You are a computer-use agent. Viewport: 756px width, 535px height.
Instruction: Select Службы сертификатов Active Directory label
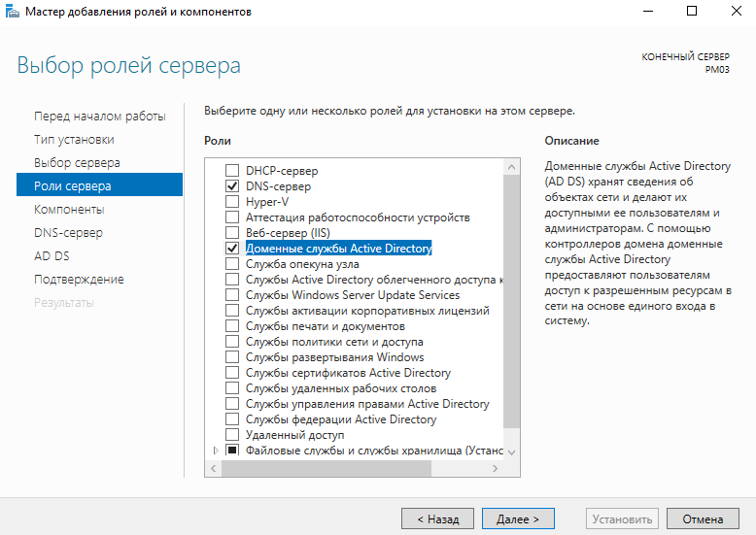tap(348, 373)
